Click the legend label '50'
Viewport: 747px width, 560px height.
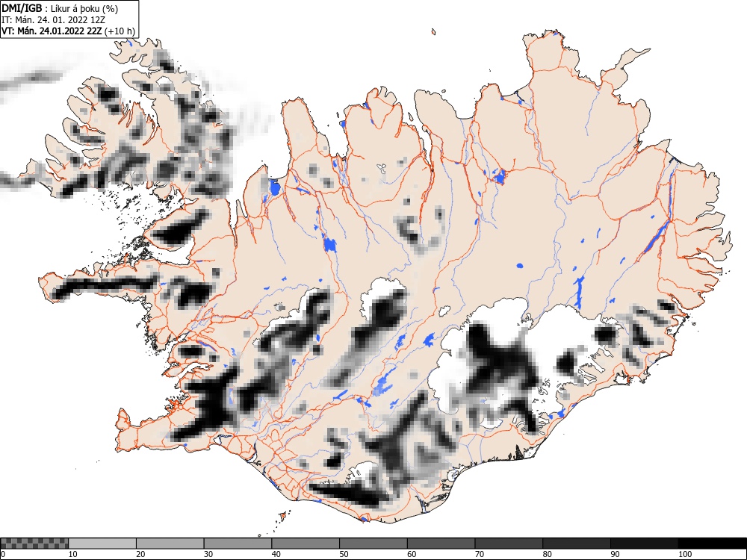point(344,554)
